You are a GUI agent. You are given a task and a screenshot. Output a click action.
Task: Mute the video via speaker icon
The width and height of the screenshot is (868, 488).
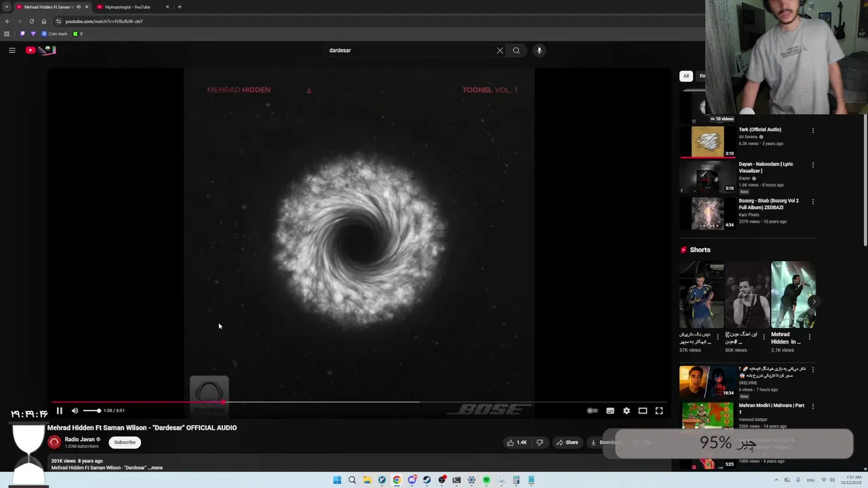click(x=75, y=411)
